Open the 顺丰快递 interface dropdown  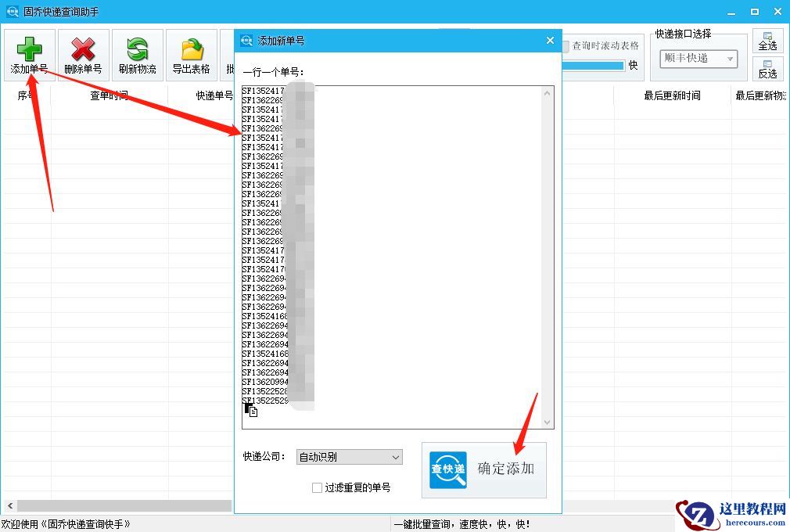coord(698,59)
